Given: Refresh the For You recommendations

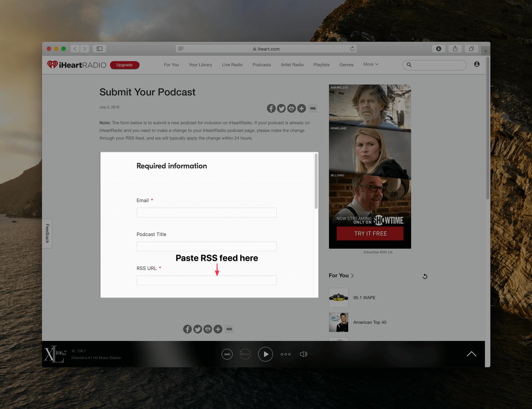Looking at the screenshot, I should [x=425, y=276].
